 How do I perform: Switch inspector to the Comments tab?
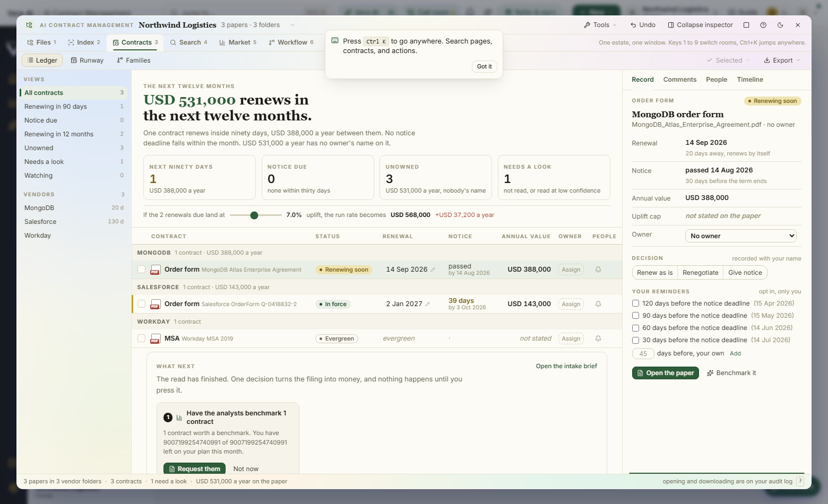680,80
